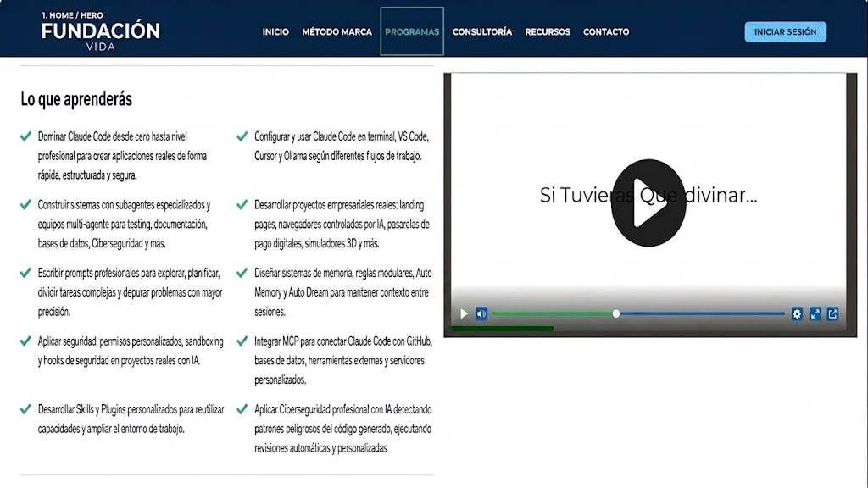Navigate to RECURSOS
Screen dimensions: 868x488
[x=548, y=32]
